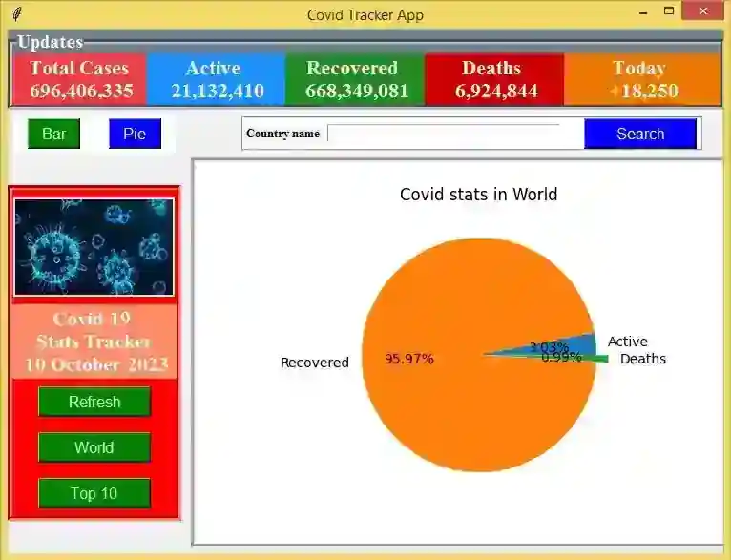Refresh the Covid statistics data

click(x=94, y=402)
